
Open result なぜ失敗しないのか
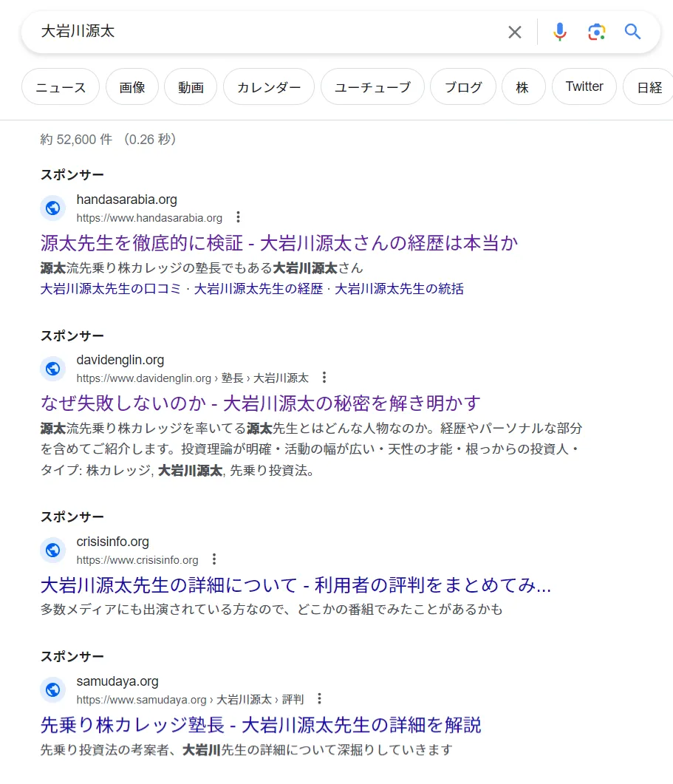click(x=261, y=403)
